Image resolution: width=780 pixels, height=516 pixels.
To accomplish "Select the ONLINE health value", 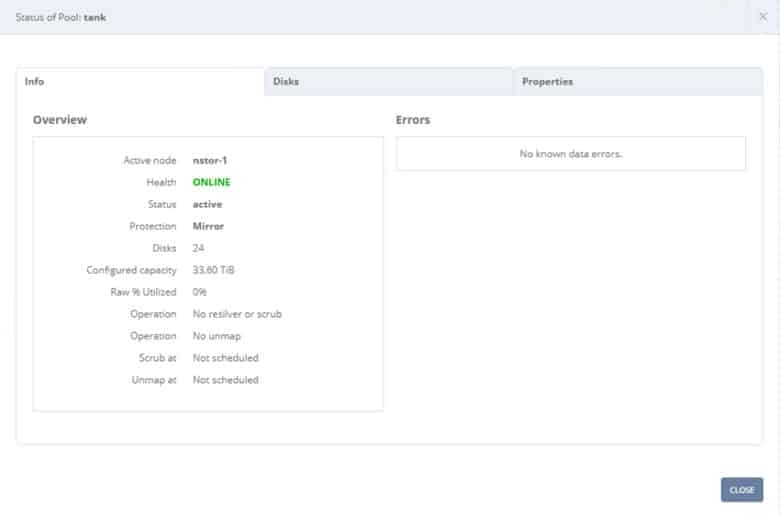I will click(211, 182).
